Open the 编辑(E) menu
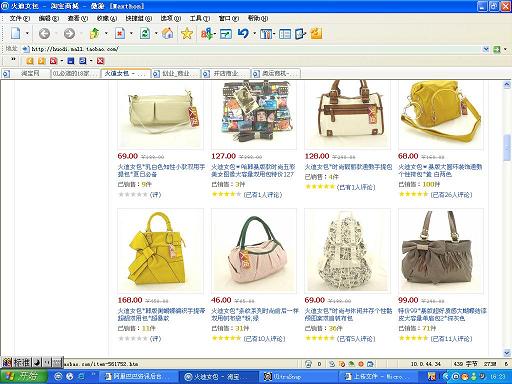 tap(49, 18)
